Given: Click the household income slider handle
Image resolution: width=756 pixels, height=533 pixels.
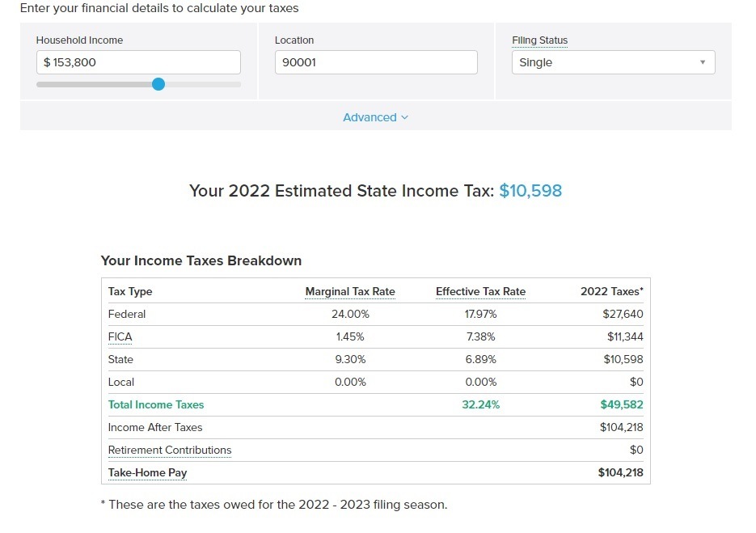Looking at the screenshot, I should pyautogui.click(x=158, y=84).
